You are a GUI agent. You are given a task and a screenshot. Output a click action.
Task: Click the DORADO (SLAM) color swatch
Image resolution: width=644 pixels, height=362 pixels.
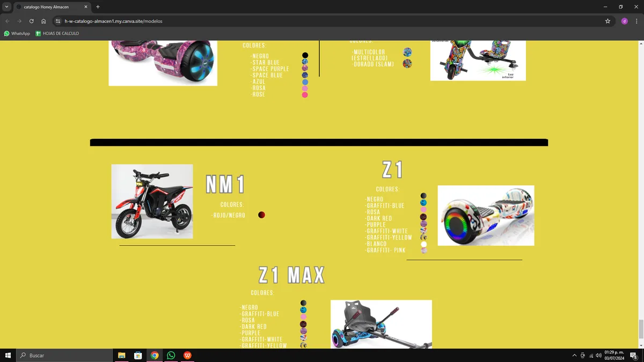407,64
